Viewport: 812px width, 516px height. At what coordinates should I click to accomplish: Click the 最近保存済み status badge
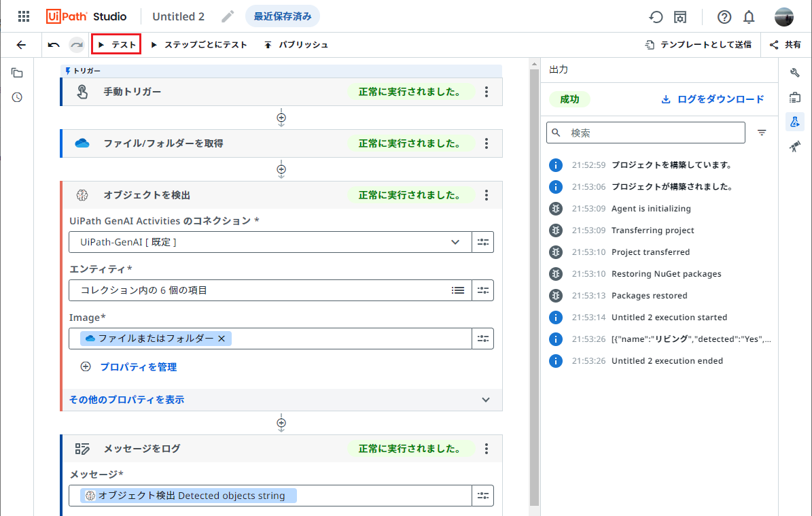[x=282, y=16]
